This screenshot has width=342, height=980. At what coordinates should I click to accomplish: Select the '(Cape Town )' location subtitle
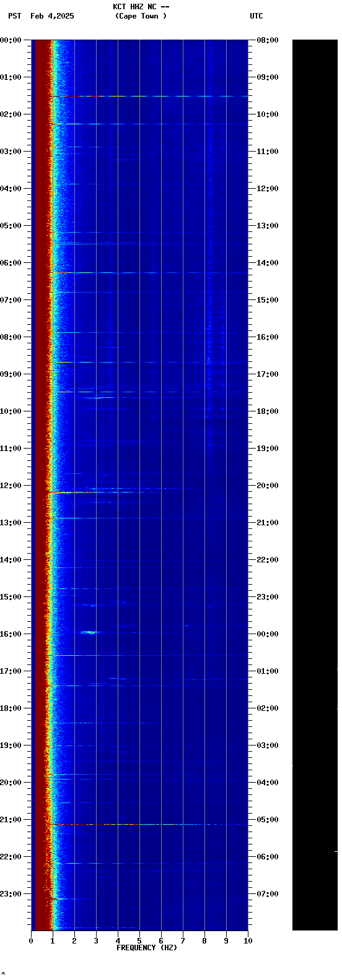click(x=141, y=16)
